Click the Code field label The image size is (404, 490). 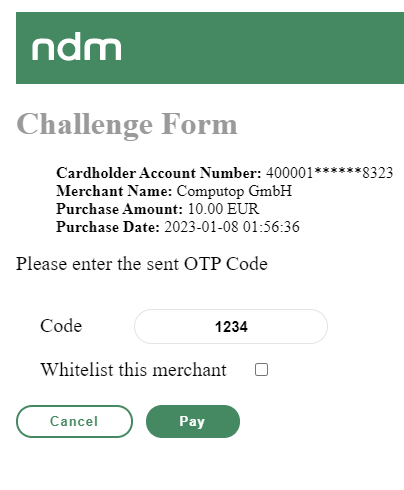click(61, 326)
